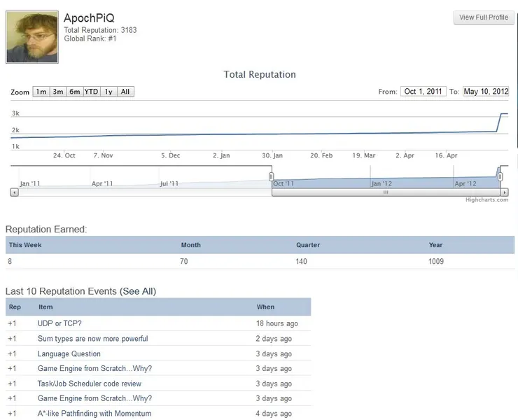518x420 pixels.
Task: Click the left range handle near Oct '11
Action: click(x=271, y=176)
